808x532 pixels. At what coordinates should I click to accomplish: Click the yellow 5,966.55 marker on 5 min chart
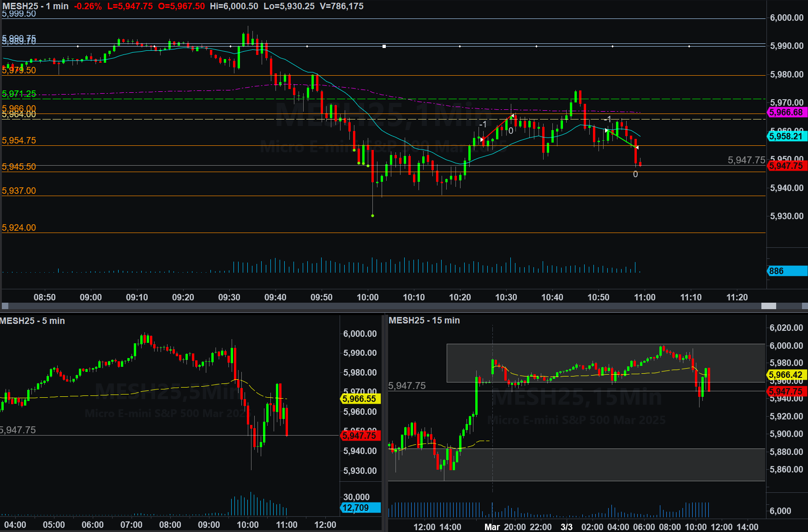coord(360,399)
